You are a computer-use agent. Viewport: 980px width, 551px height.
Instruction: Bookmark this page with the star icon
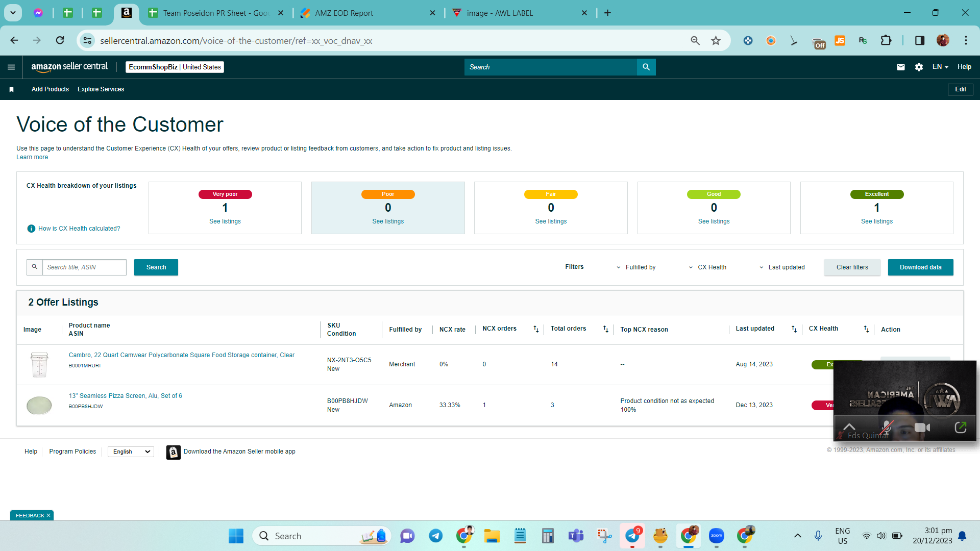pyautogui.click(x=716, y=41)
